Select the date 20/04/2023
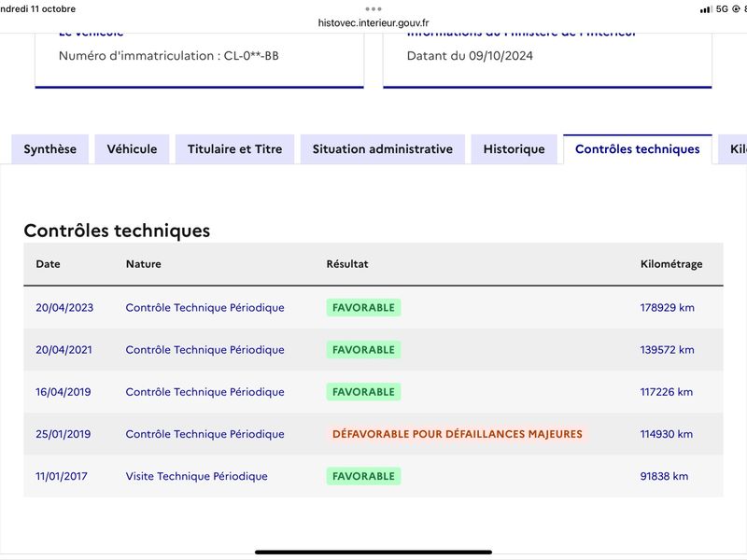747x560 pixels. [64, 308]
